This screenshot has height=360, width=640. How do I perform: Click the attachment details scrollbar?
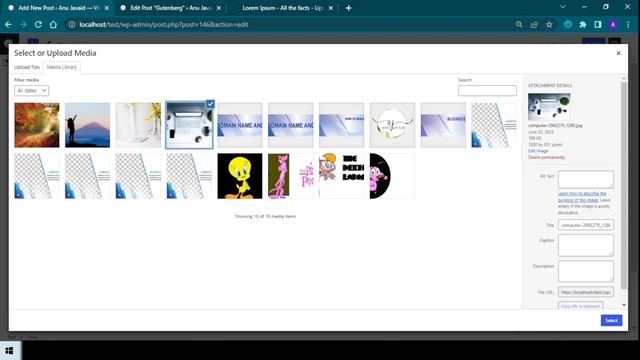click(623, 186)
